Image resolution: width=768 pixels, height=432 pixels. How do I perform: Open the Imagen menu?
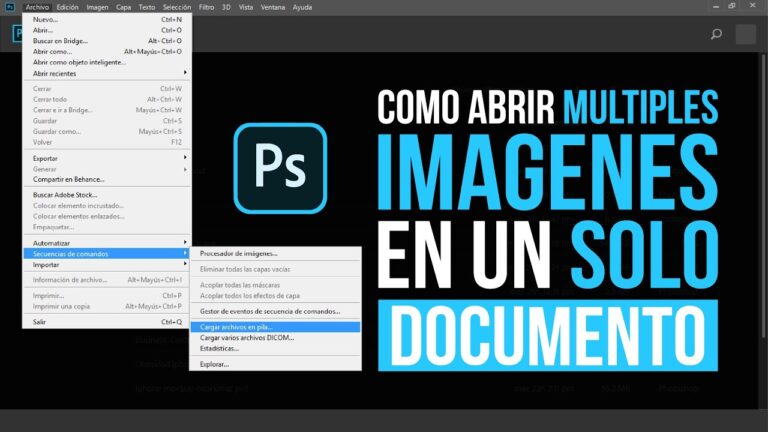(97, 7)
